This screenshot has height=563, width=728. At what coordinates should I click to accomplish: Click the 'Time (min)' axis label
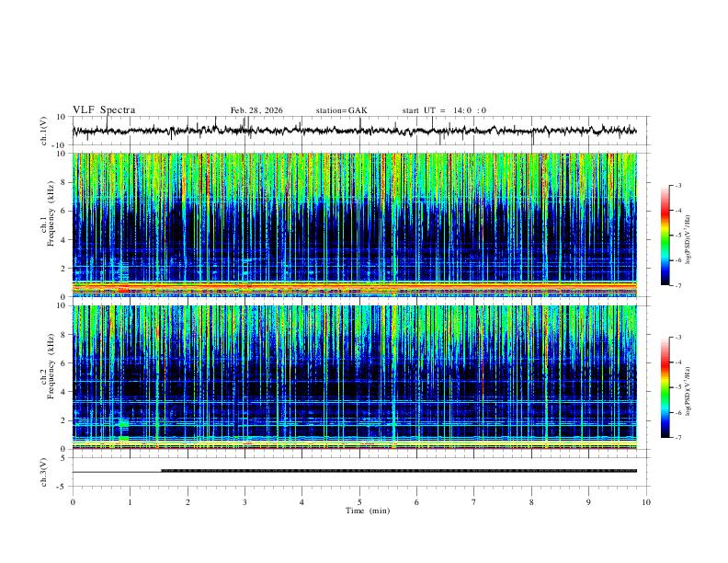pyautogui.click(x=368, y=511)
